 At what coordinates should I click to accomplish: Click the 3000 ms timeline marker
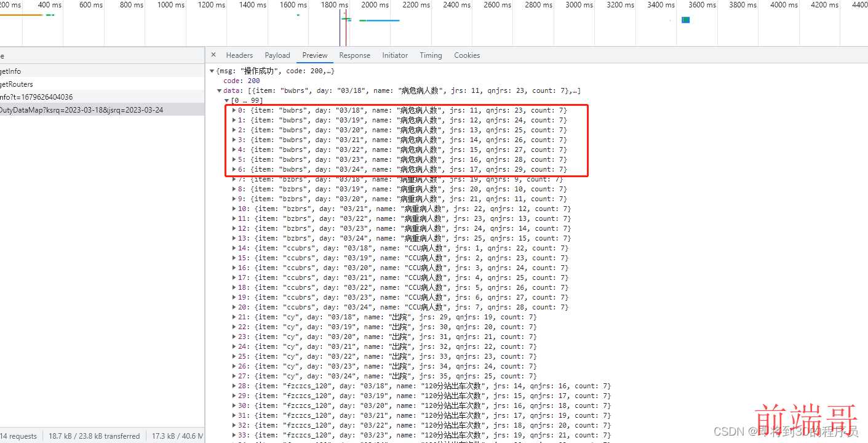click(579, 5)
